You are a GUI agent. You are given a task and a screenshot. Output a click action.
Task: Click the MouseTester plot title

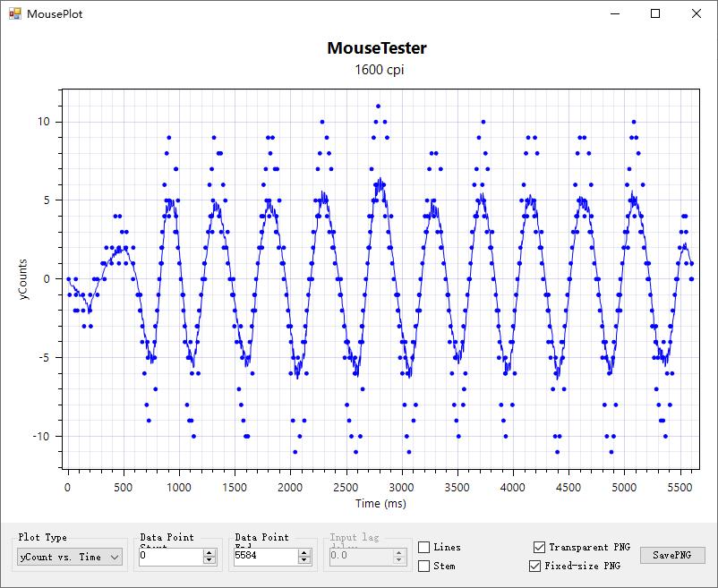pyautogui.click(x=376, y=48)
